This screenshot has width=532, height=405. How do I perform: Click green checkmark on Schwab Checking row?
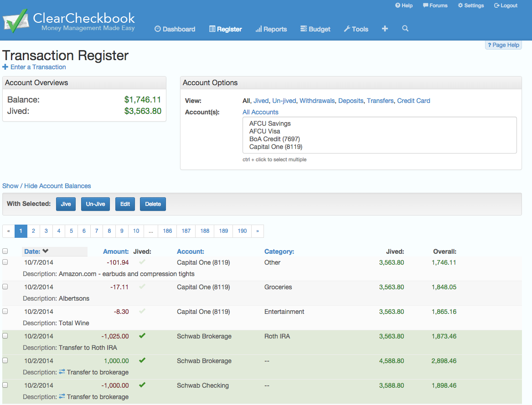pyautogui.click(x=142, y=385)
